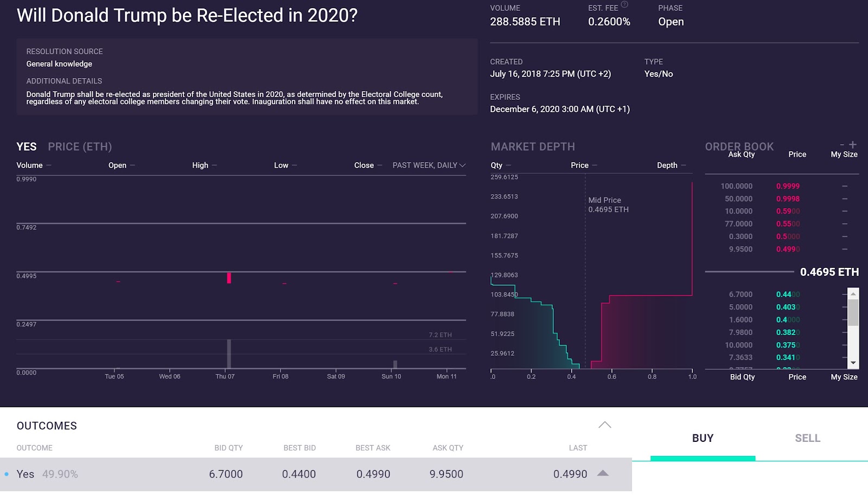Viewport: 868px width, 495px height.
Task: Select the 0.3820 bid price row
Action: pos(788,332)
